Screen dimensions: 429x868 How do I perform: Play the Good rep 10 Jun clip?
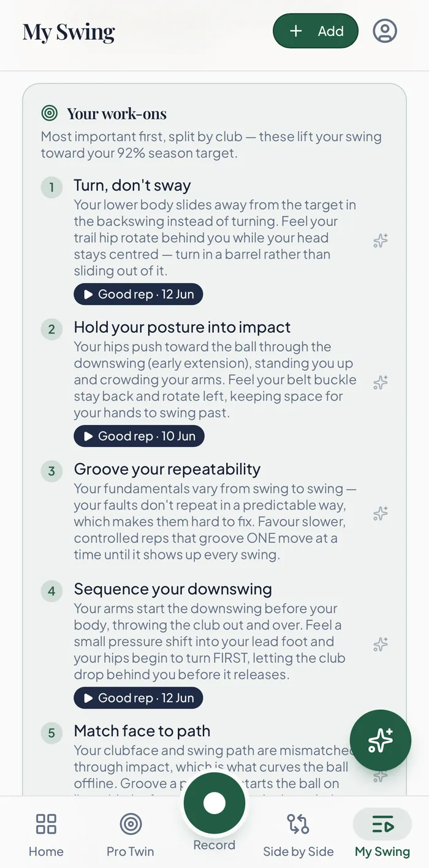(139, 436)
